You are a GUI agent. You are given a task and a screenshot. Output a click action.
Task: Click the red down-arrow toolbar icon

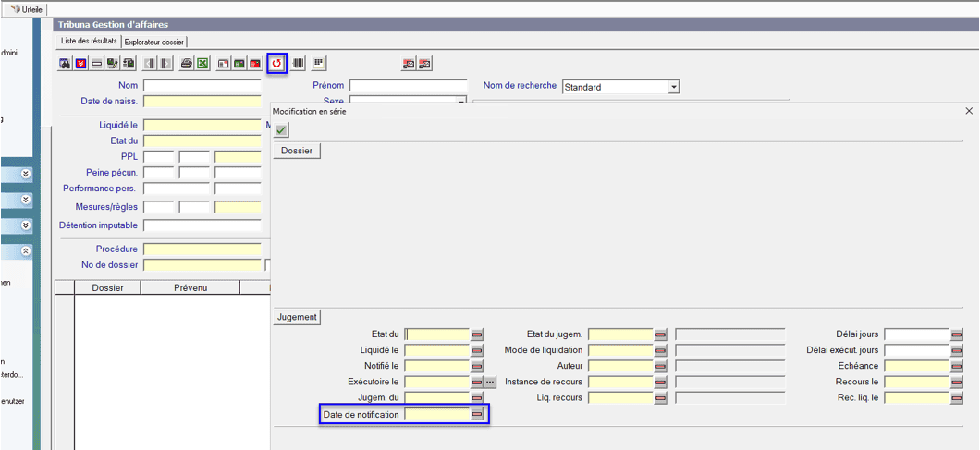click(80, 63)
